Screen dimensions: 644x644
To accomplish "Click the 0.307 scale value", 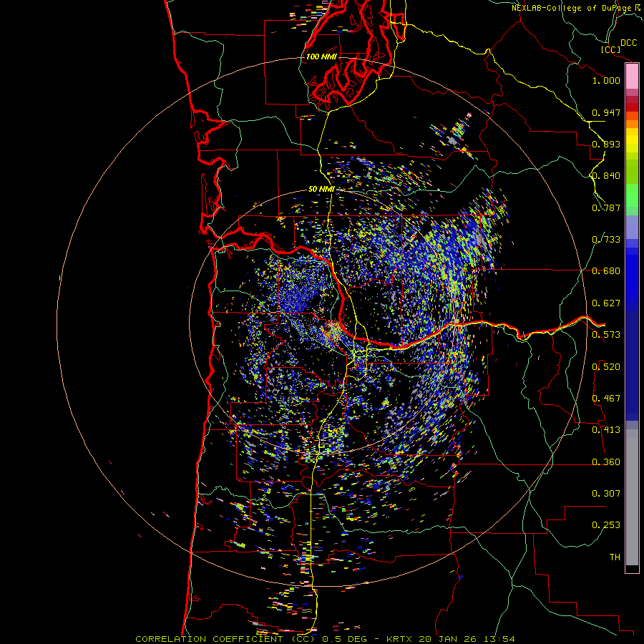I will 606,494.
